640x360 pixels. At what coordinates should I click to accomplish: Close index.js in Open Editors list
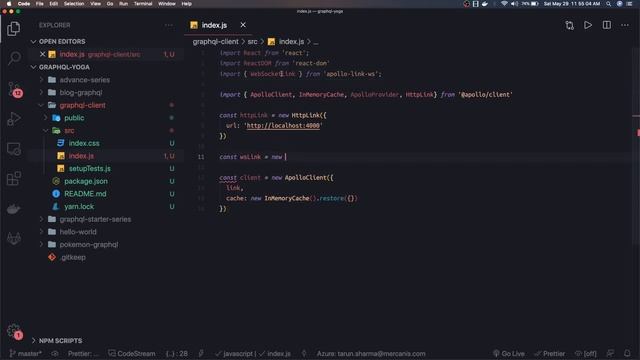pyautogui.click(x=42, y=54)
